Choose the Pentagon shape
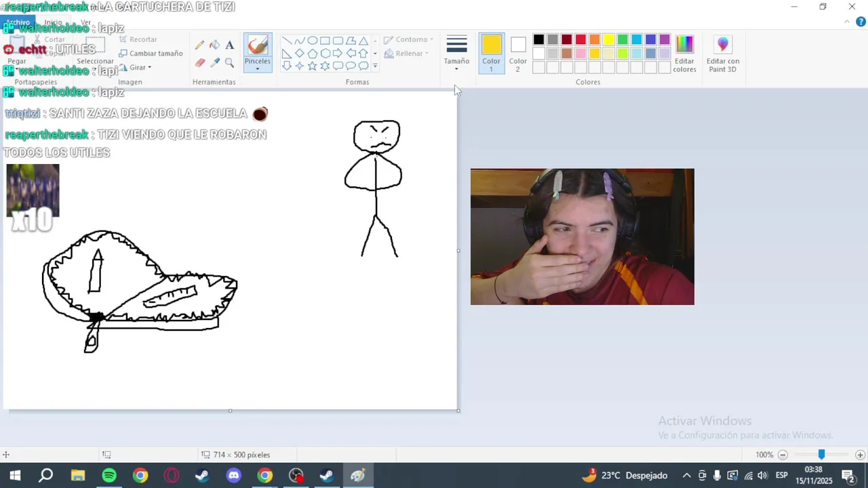This screenshot has width=868, height=488. pyautogui.click(x=313, y=54)
